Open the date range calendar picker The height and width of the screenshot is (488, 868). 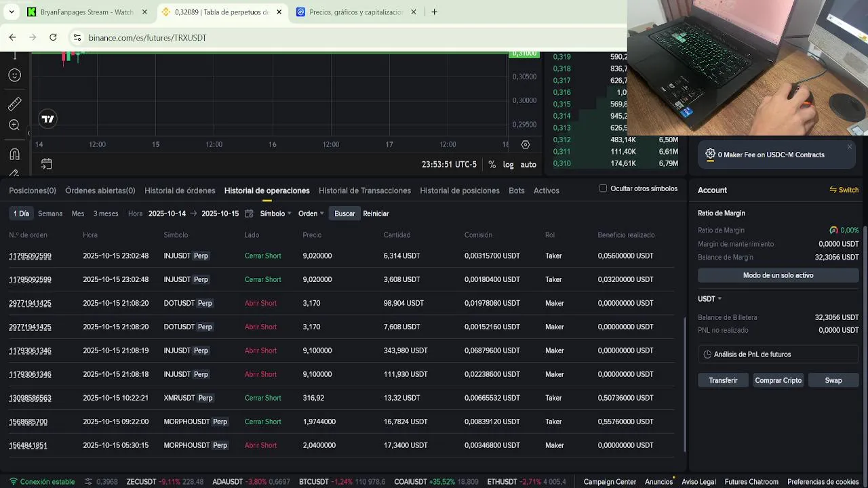[249, 213]
